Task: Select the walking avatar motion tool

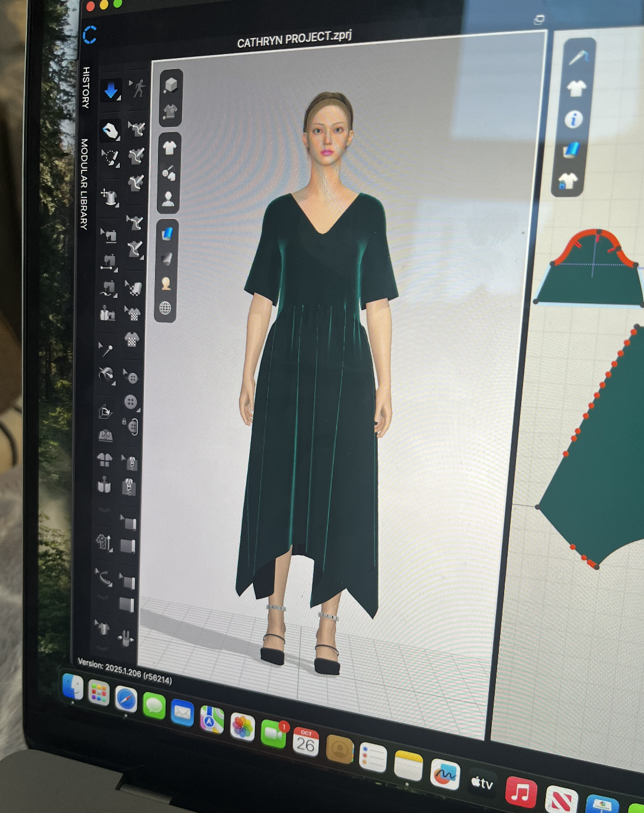Action: click(x=139, y=88)
